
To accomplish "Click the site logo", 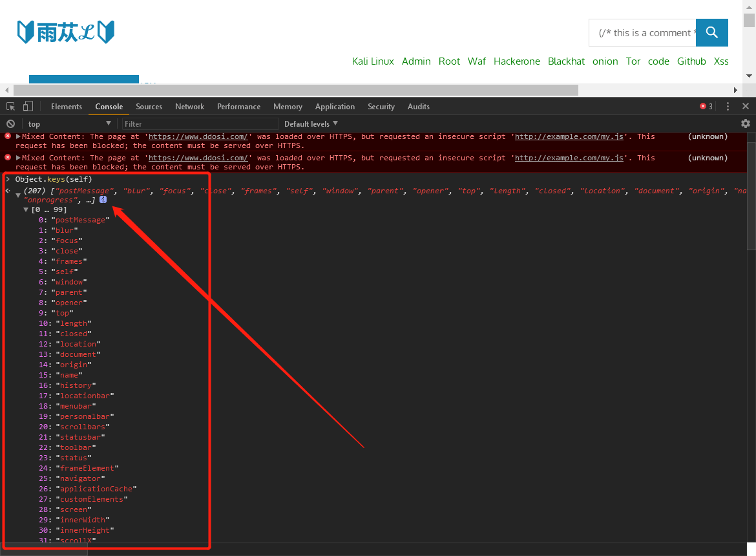I will (66, 32).
